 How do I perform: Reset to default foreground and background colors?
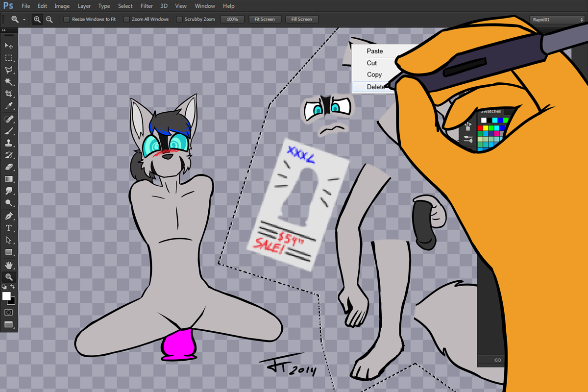coord(5,287)
